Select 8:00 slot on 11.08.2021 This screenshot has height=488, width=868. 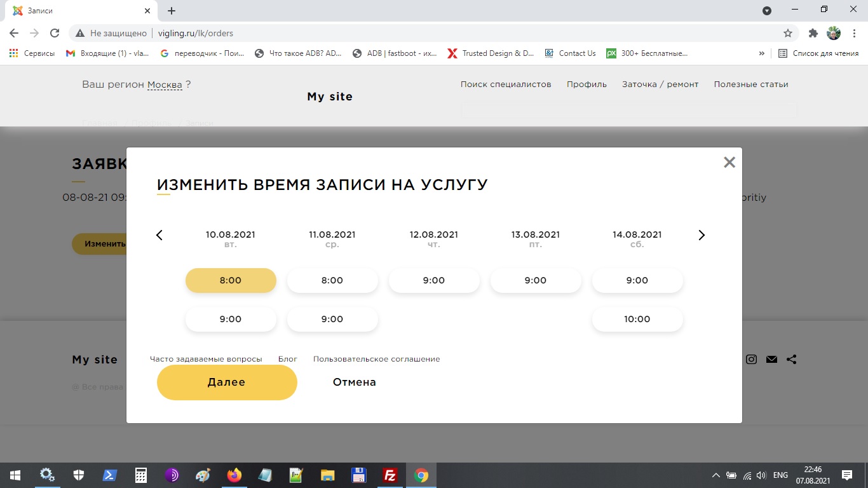click(x=332, y=280)
